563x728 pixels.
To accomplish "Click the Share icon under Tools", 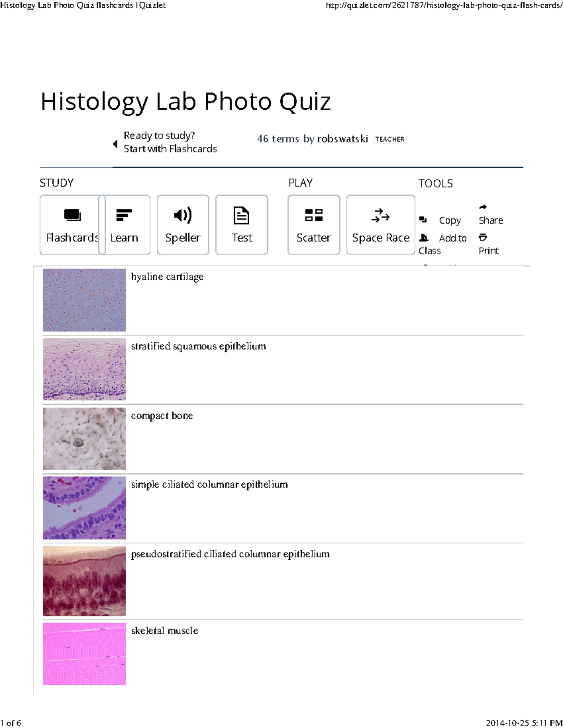I will [x=483, y=207].
